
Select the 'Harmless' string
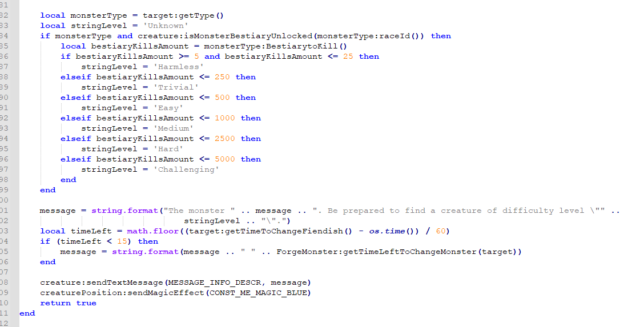[x=179, y=67]
